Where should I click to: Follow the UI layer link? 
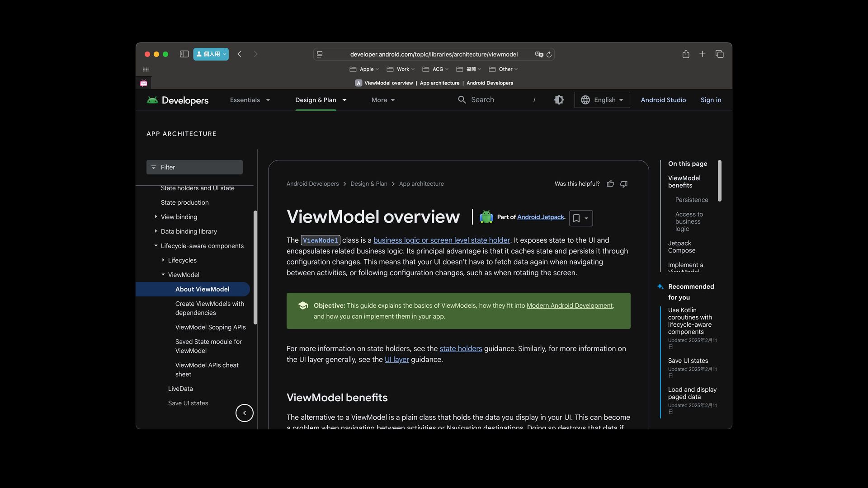[x=396, y=360]
